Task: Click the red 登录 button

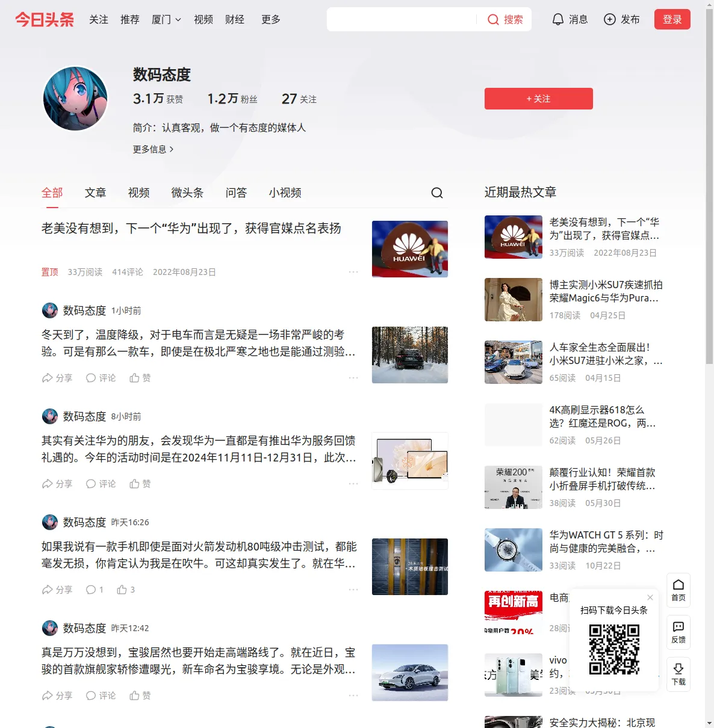Action: [x=672, y=19]
